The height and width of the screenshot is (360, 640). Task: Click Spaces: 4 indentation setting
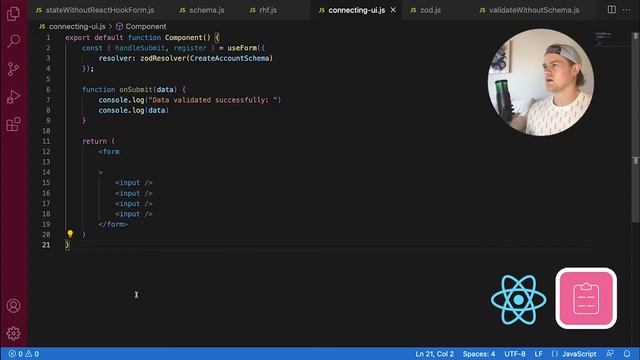click(x=479, y=354)
